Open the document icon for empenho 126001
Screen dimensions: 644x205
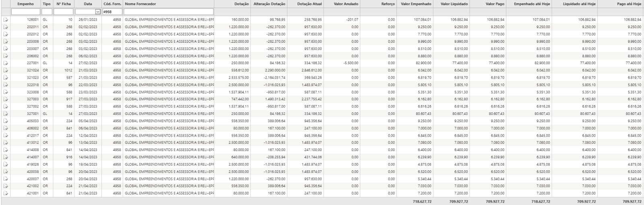6,19
